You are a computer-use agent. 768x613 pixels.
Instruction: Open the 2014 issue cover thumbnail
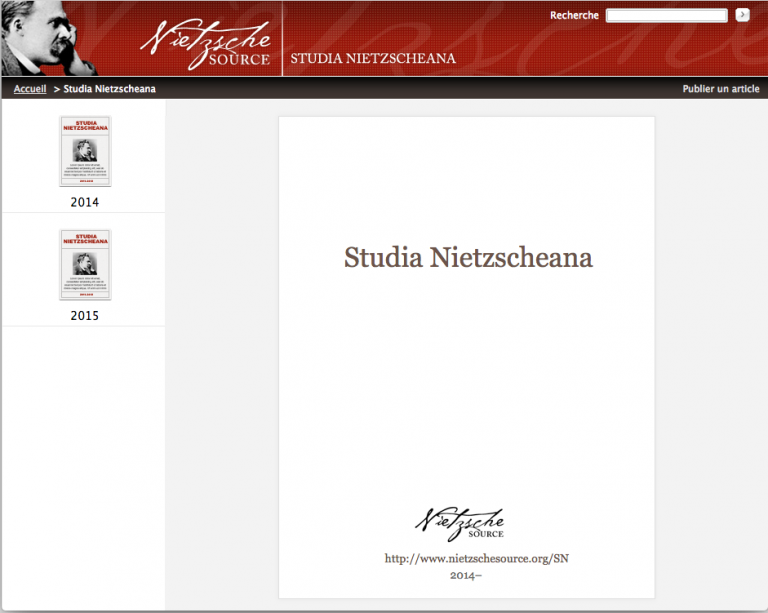pos(85,151)
